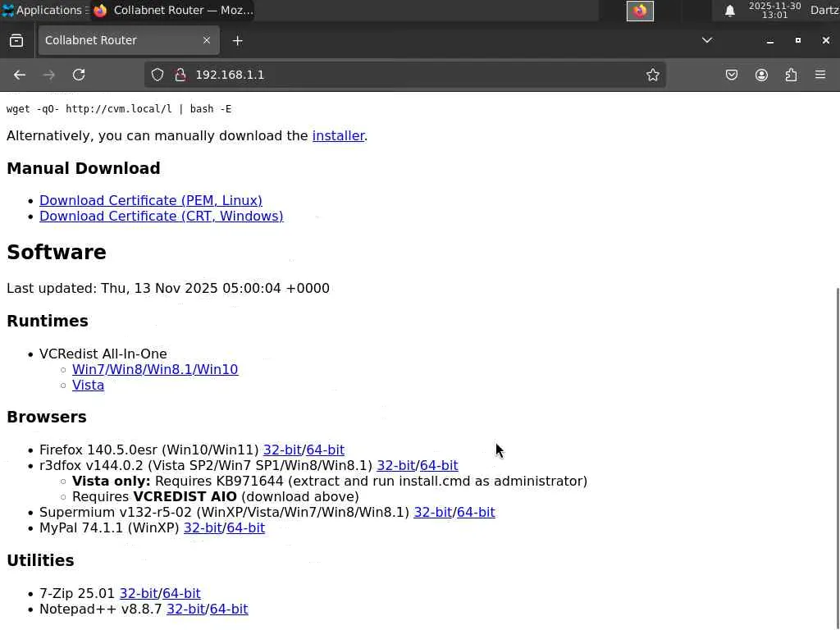Image resolution: width=840 pixels, height=630 pixels.
Task: Download Certificate (CRT, Windows) link
Action: pyautogui.click(x=162, y=216)
